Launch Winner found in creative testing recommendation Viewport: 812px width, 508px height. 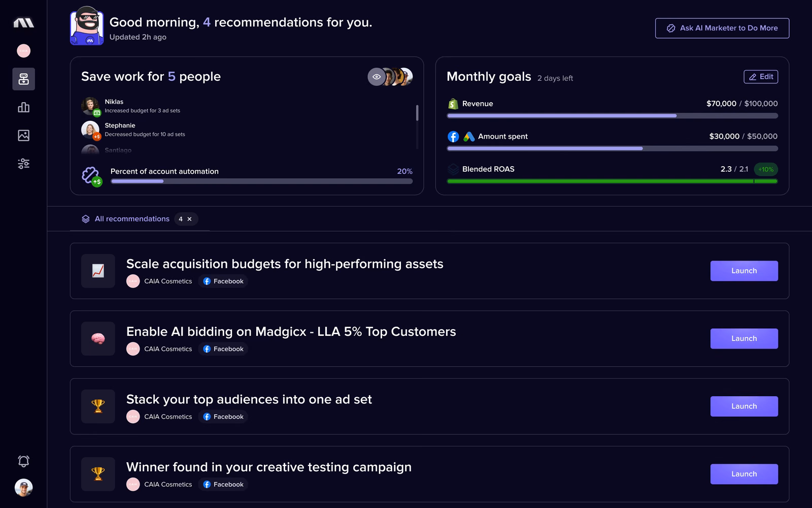(x=744, y=474)
